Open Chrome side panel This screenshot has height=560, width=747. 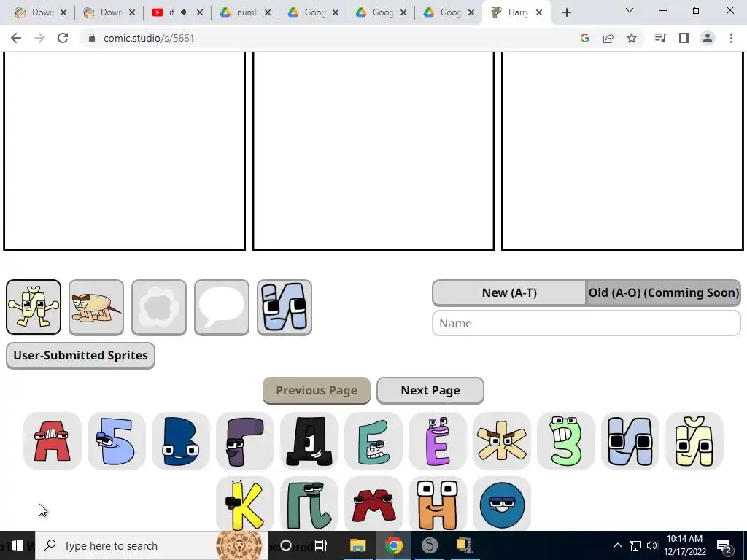coord(684,38)
